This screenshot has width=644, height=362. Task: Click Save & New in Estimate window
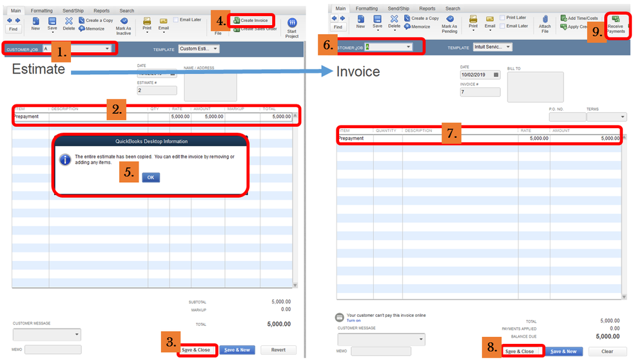click(x=237, y=350)
